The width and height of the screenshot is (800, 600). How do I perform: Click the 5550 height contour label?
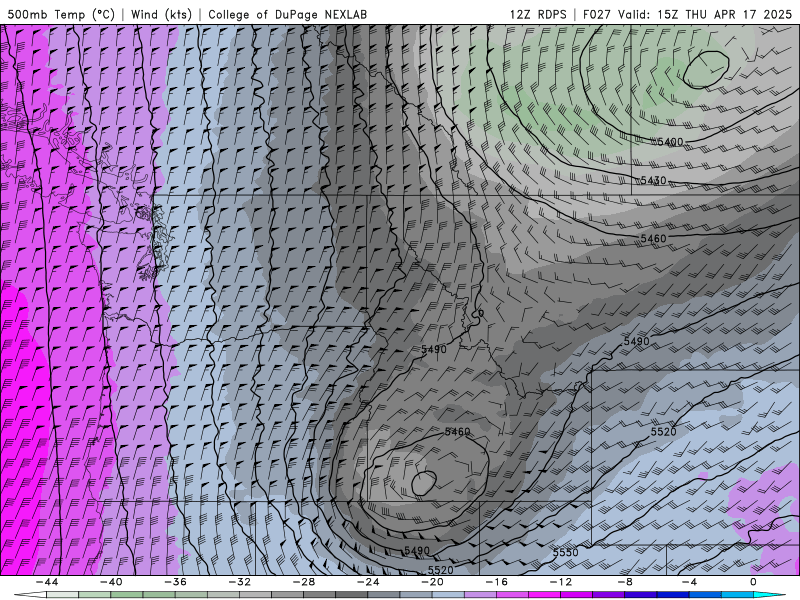[566, 553]
